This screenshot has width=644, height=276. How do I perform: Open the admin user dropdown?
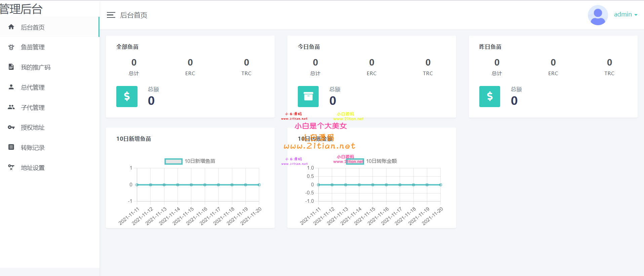(625, 14)
